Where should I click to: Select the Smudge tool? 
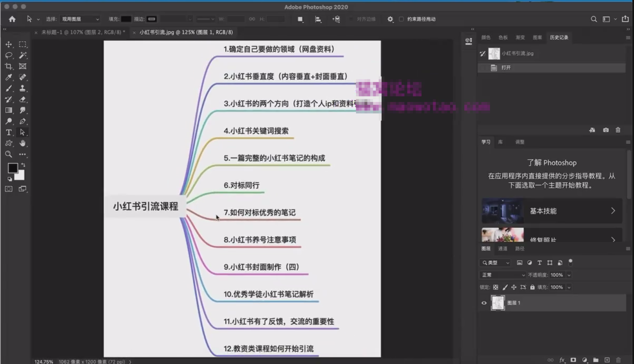pyautogui.click(x=22, y=110)
